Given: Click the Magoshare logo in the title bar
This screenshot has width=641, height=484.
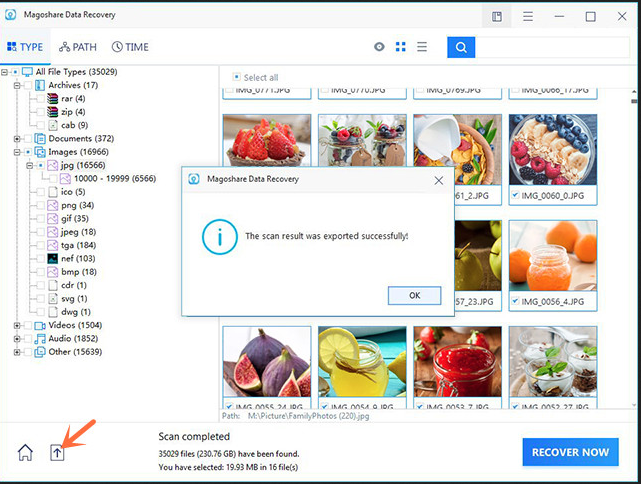Looking at the screenshot, I should [x=11, y=15].
